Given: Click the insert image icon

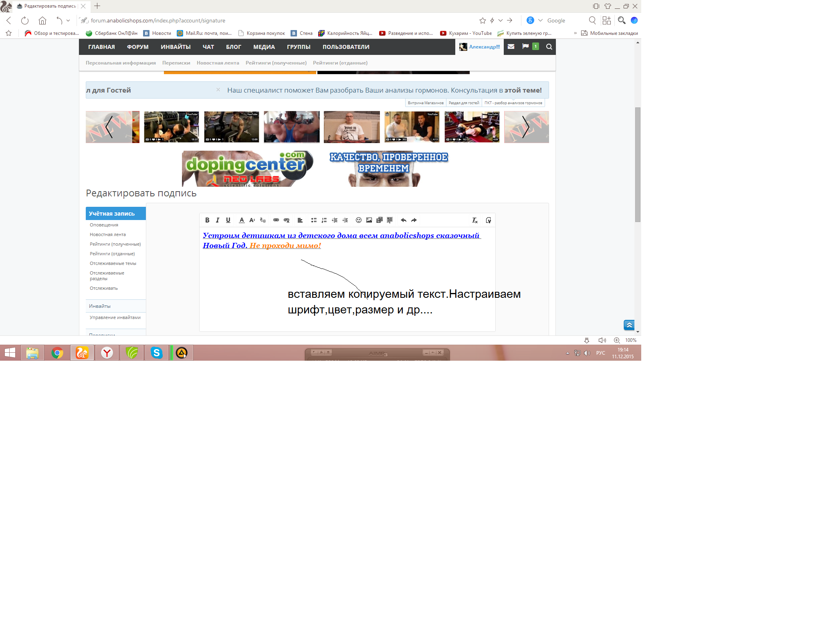Looking at the screenshot, I should point(369,220).
